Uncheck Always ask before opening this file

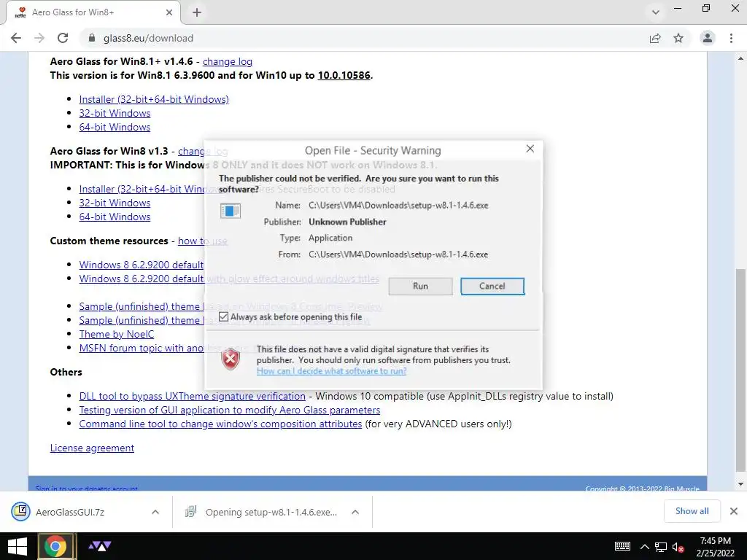[x=223, y=316]
